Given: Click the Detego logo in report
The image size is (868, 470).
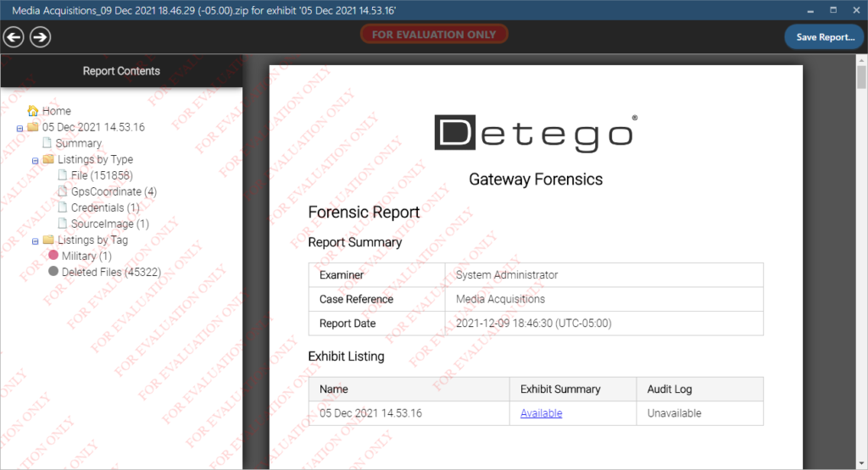Looking at the screenshot, I should coord(536,133).
